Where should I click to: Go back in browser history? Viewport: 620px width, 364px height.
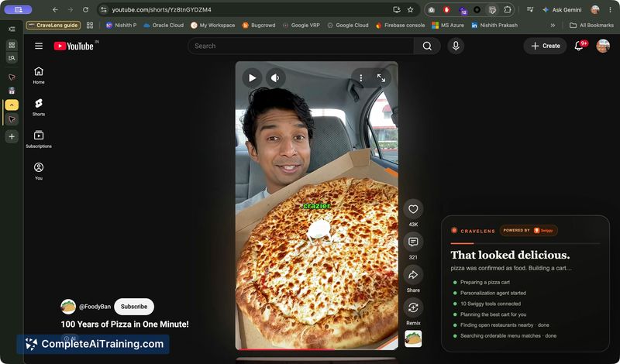tap(55, 9)
